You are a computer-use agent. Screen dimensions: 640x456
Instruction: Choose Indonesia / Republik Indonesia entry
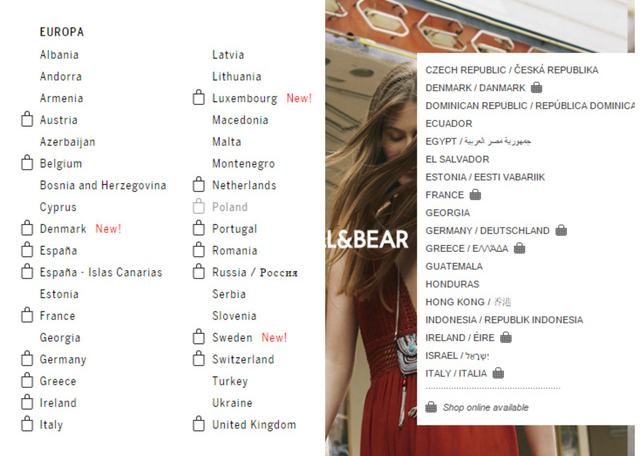coord(504,320)
